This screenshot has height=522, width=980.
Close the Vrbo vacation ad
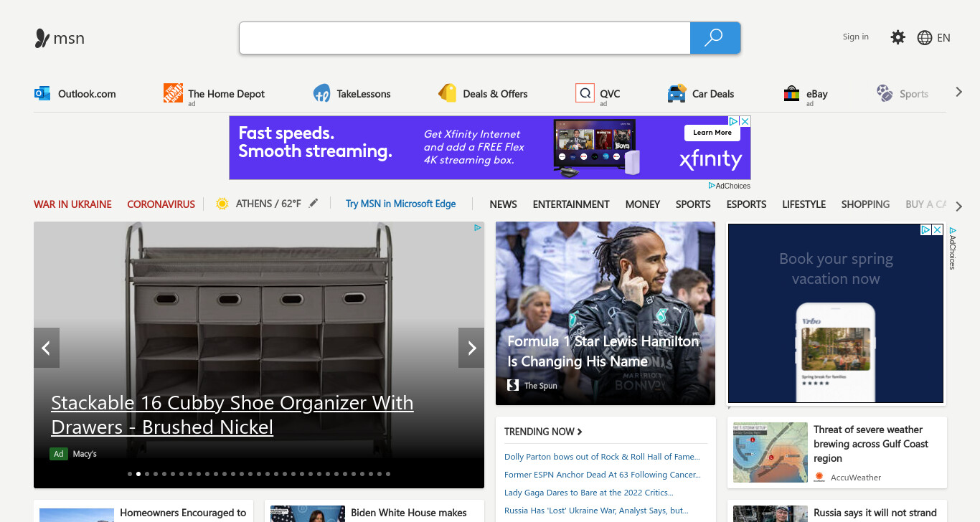(x=937, y=229)
